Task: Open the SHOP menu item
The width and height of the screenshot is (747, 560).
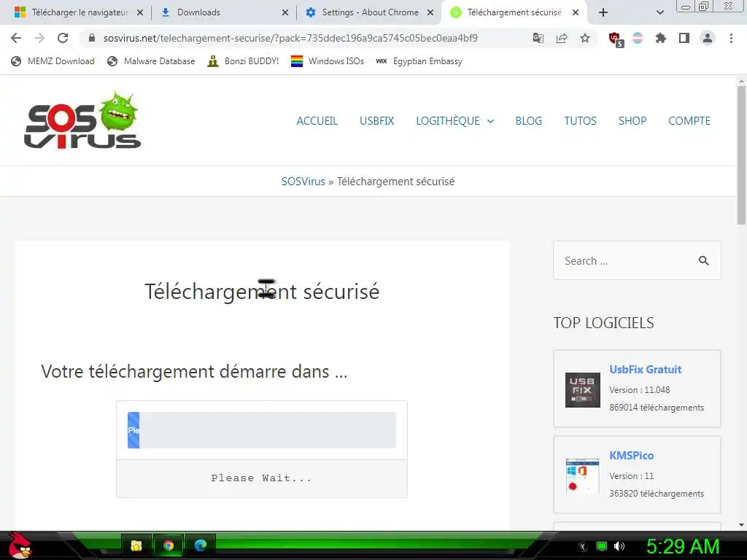Action: [632, 121]
